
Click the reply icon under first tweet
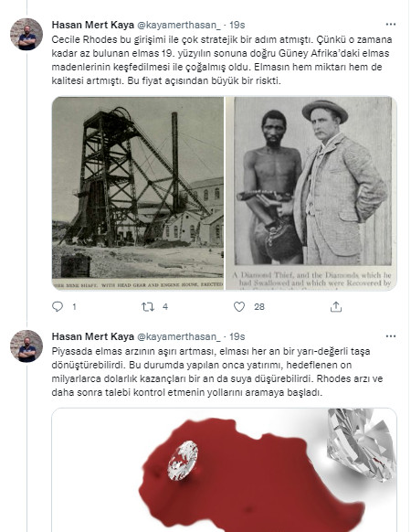click(58, 307)
